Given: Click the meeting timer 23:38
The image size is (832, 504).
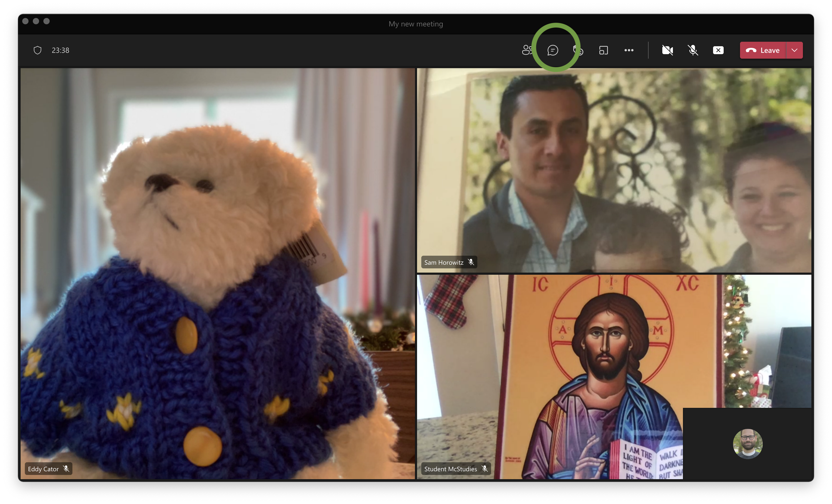Looking at the screenshot, I should 61,50.
